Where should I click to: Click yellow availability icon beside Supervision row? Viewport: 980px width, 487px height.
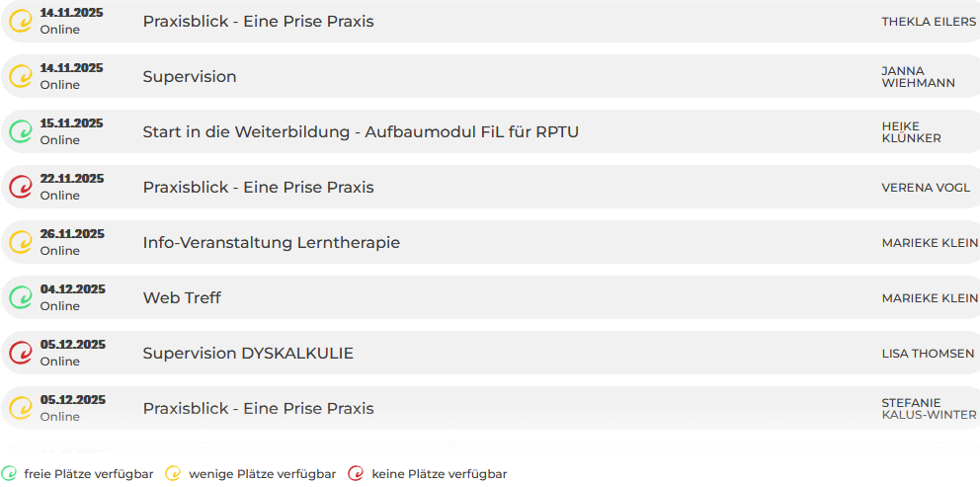(21, 76)
